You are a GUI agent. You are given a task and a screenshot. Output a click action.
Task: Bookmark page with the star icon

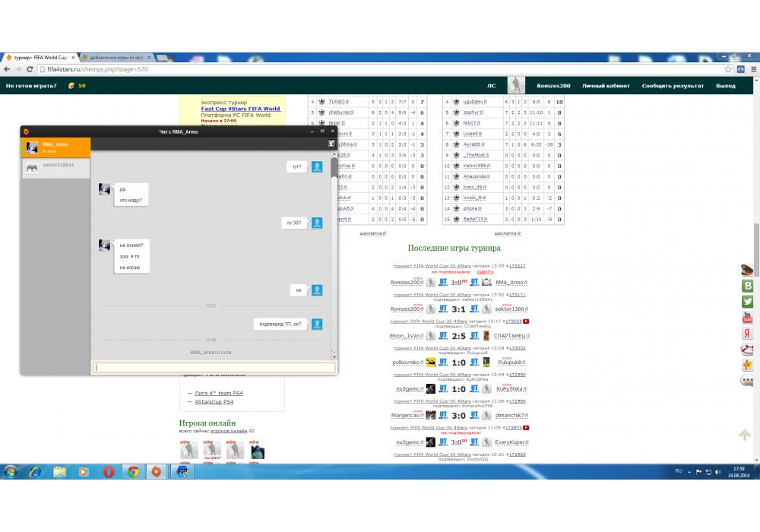click(727, 69)
